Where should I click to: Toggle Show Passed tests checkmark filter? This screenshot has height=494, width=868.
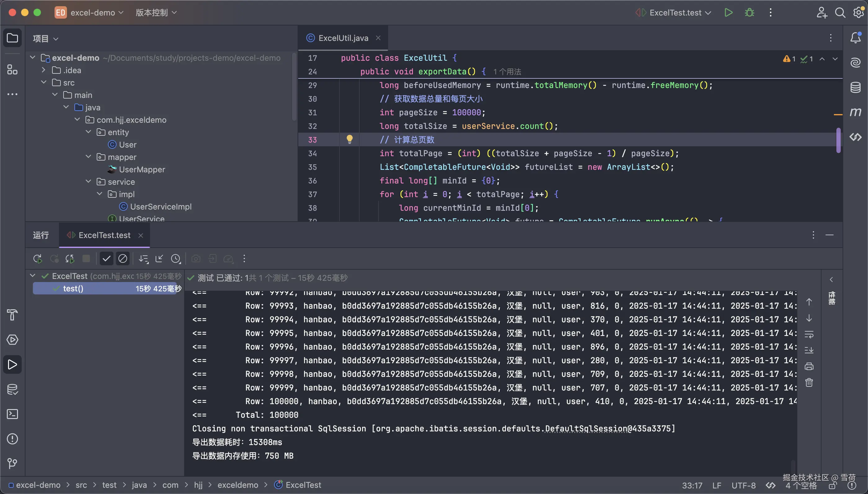(x=106, y=259)
